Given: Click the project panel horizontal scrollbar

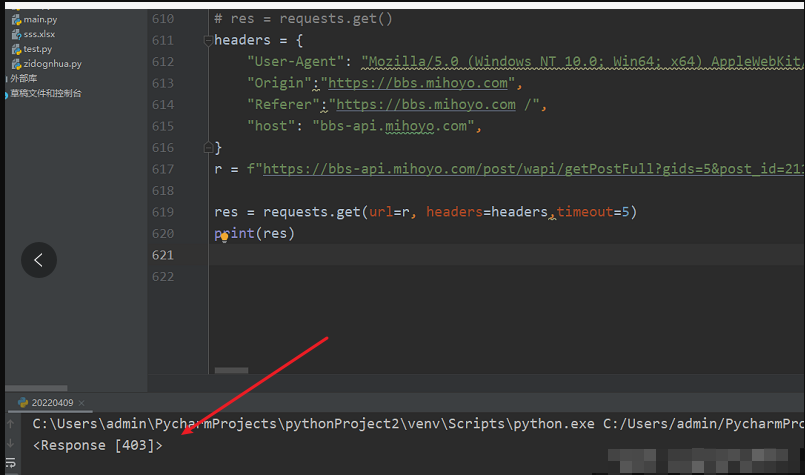Looking at the screenshot, I should click(x=36, y=388).
